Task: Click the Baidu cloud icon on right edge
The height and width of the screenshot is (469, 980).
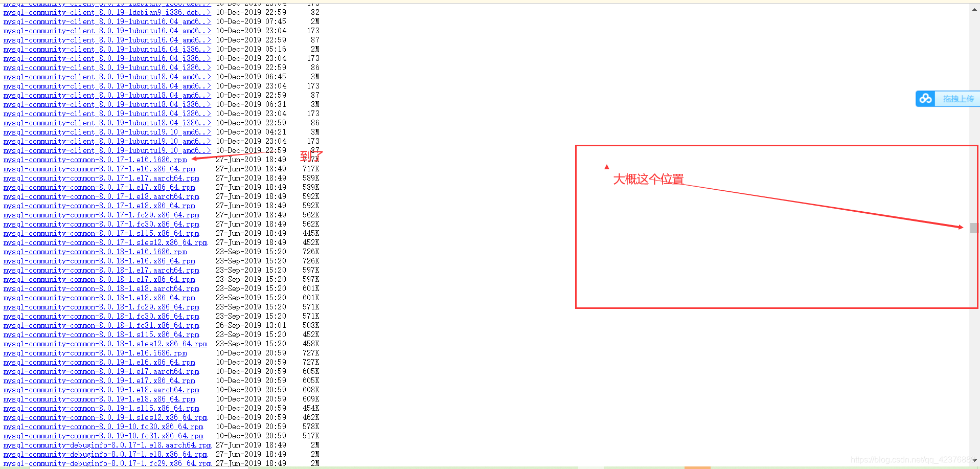Action: click(x=925, y=99)
